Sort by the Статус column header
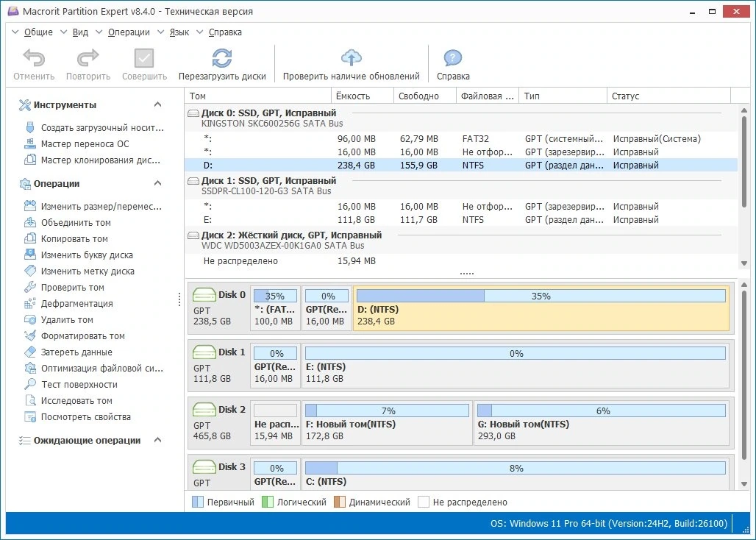Image resolution: width=756 pixels, height=540 pixels. tap(668, 96)
